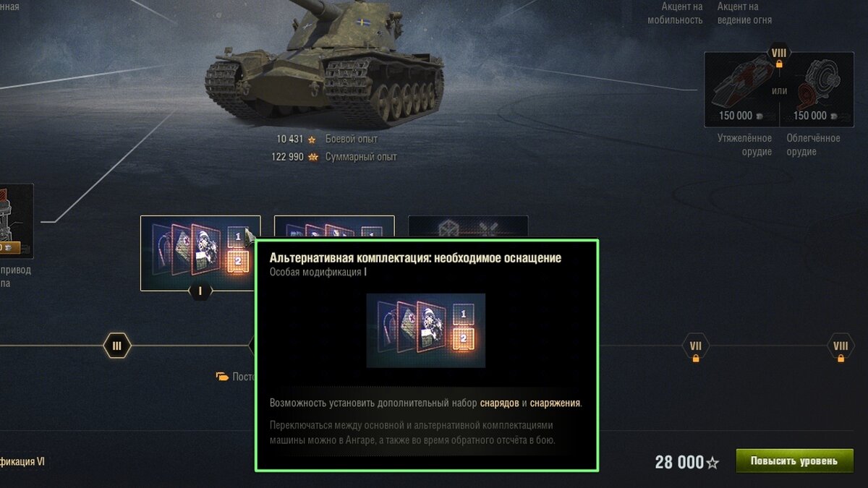The image size is (868, 488).
Task: Click the star icon beside Суммарный опыт
Action: point(313,157)
